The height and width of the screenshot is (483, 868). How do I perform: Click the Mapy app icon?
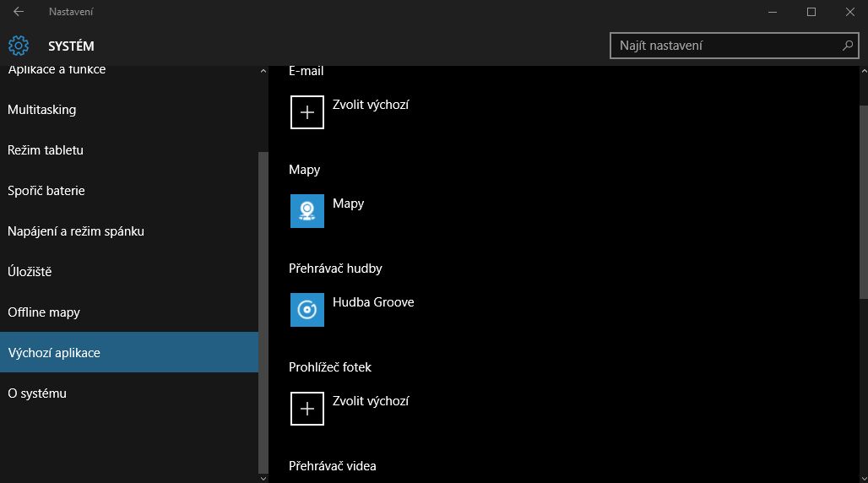coord(307,211)
